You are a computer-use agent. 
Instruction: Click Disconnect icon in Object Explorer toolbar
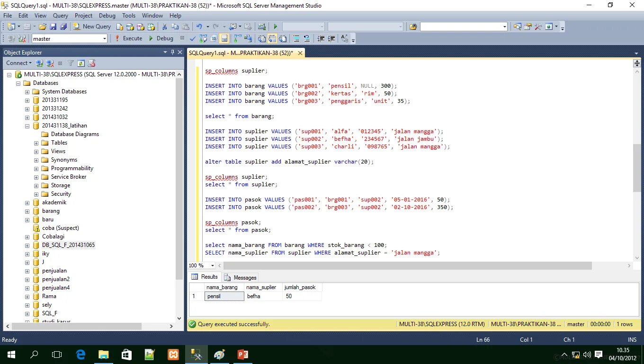click(49, 63)
